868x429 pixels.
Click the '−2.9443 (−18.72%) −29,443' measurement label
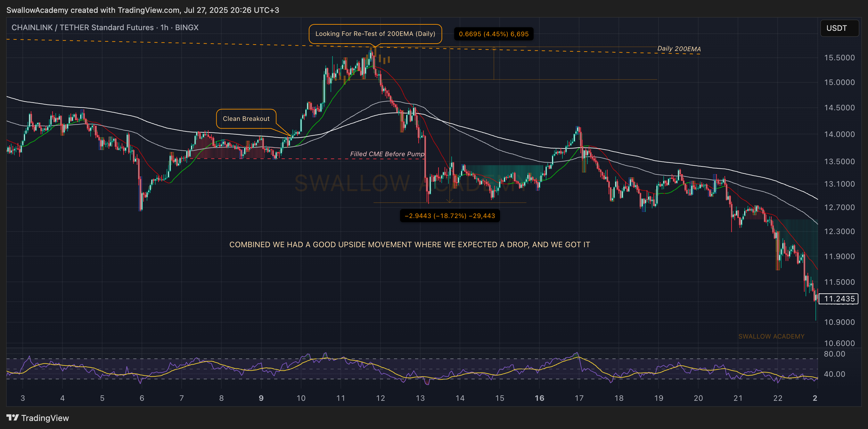(x=450, y=216)
